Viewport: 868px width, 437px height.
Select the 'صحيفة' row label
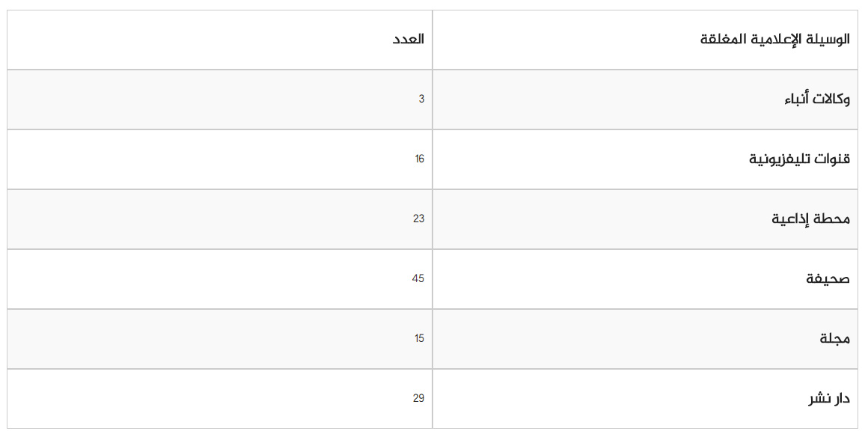point(828,279)
